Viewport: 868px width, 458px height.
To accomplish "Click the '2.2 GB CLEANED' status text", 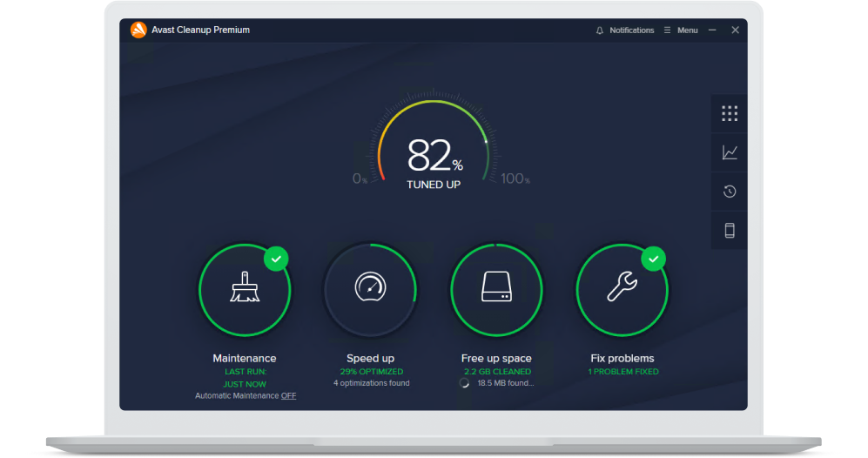I will tap(497, 372).
